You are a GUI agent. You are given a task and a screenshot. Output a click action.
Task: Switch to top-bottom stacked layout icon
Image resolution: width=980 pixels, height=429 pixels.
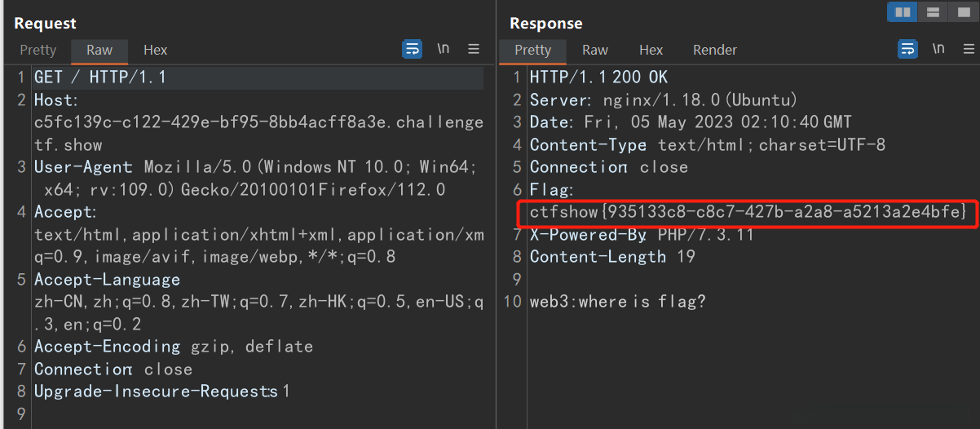click(x=934, y=12)
